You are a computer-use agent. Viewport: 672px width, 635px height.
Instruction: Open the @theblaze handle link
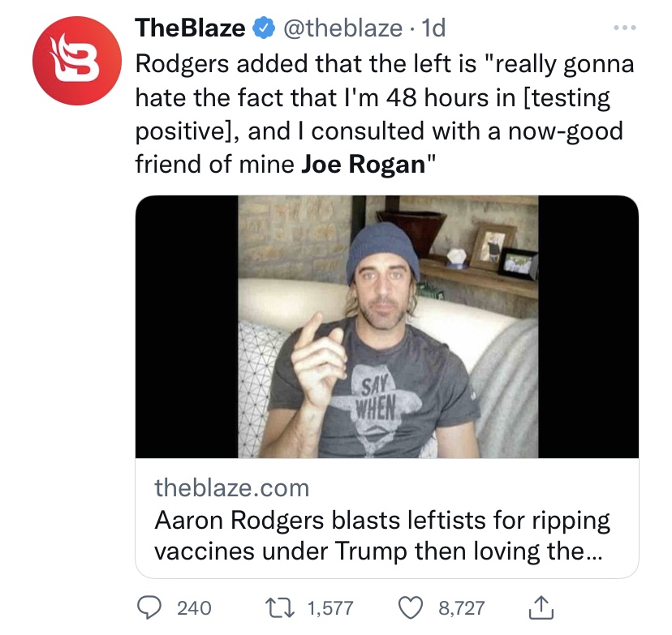tap(342, 28)
